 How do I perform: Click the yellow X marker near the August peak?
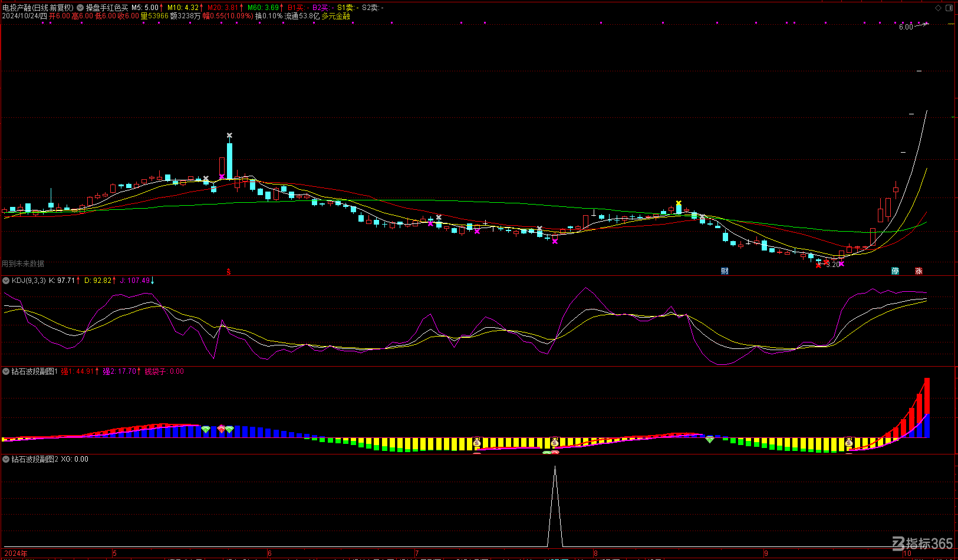(x=679, y=203)
